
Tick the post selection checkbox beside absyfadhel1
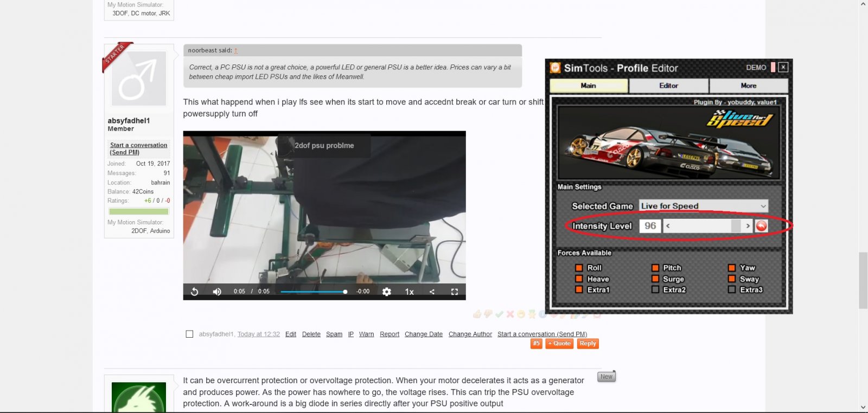click(189, 334)
